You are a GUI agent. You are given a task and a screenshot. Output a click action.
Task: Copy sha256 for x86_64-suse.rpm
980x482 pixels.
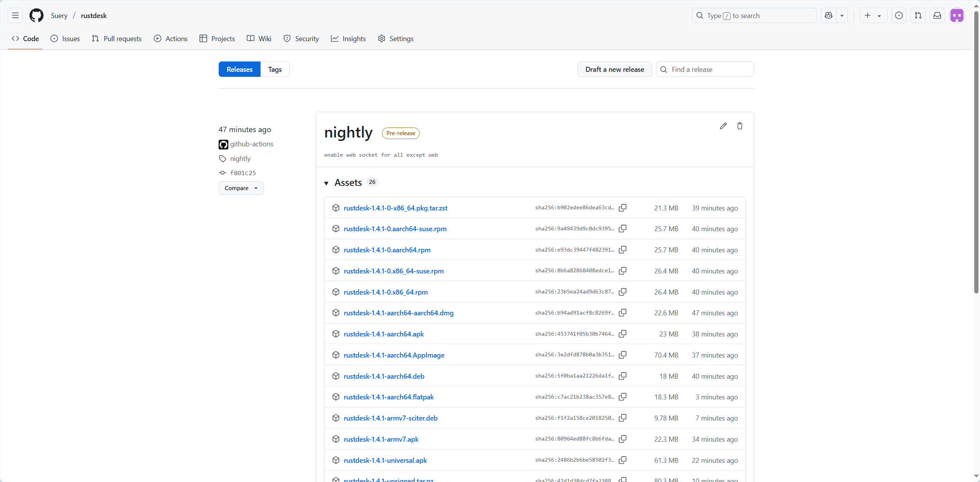(623, 271)
